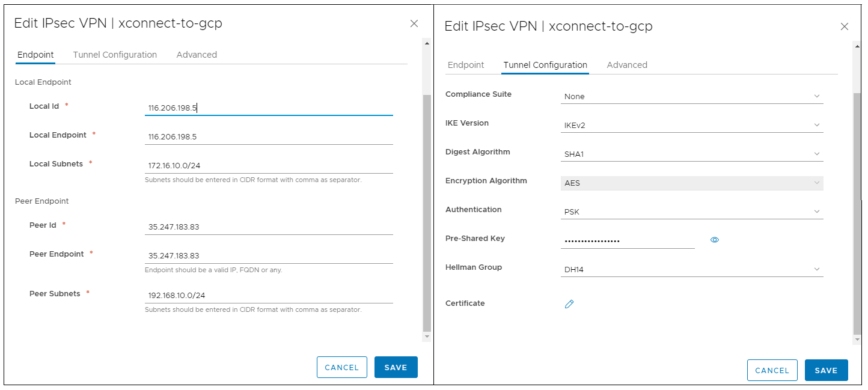Focus the Local Endpoint input field
This screenshot has height=390, width=868.
269,137
